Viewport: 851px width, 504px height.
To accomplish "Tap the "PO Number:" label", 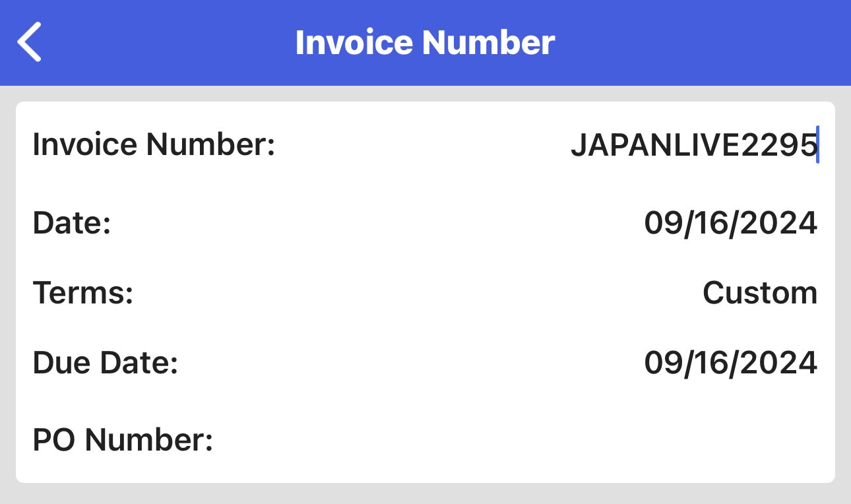I will [123, 439].
